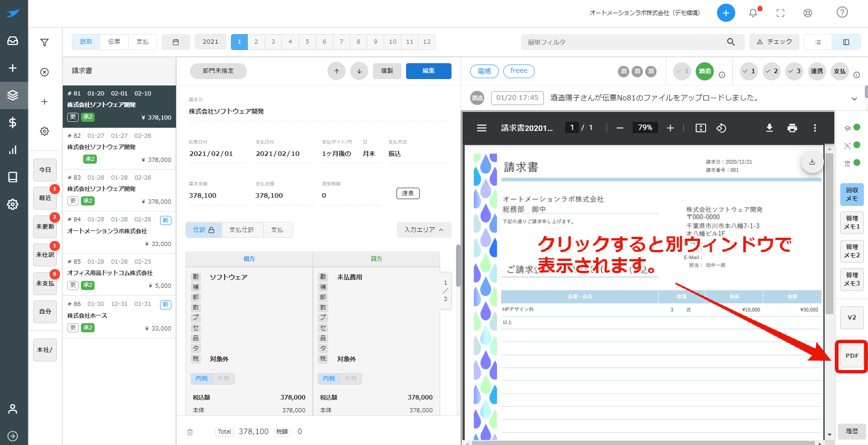Select the 伝票 tab
This screenshot has height=445, width=868.
[114, 42]
